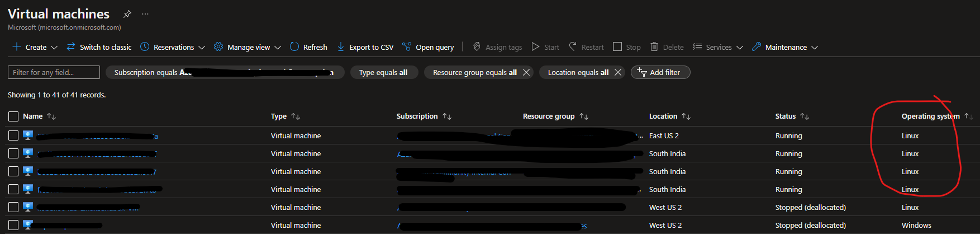Click the Name column header
The height and width of the screenshot is (234, 980).
point(33,116)
